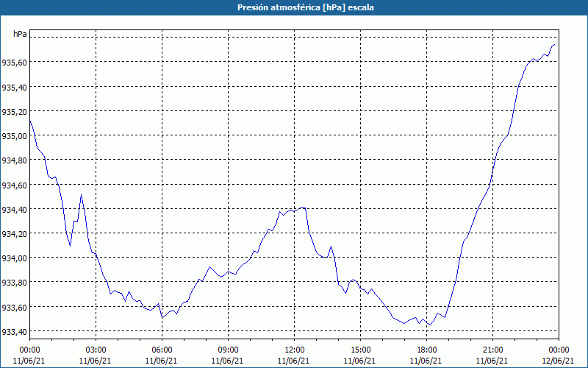Viewport: 588px width, 368px height.
Task: Click the 933,40 y-axis label
Action: click(14, 332)
